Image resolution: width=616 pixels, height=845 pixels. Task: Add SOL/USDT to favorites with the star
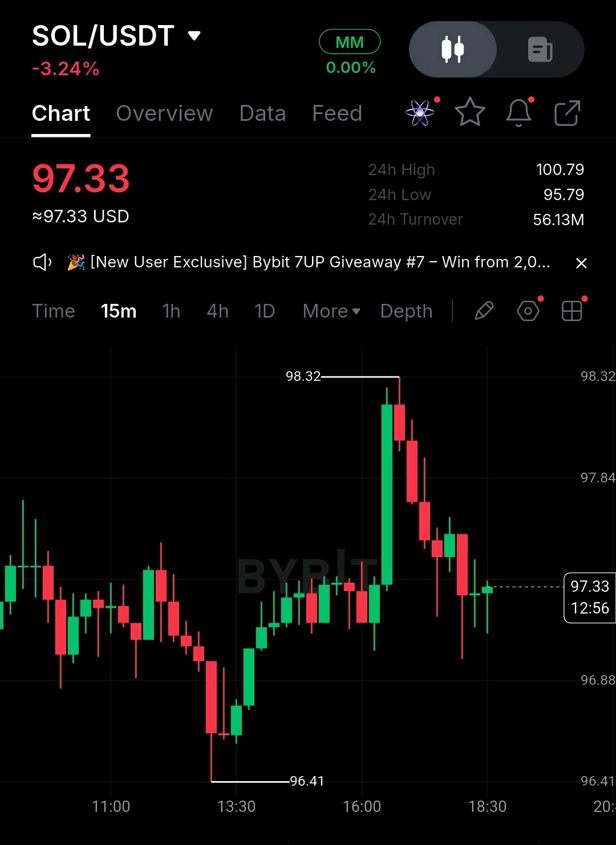click(x=469, y=112)
